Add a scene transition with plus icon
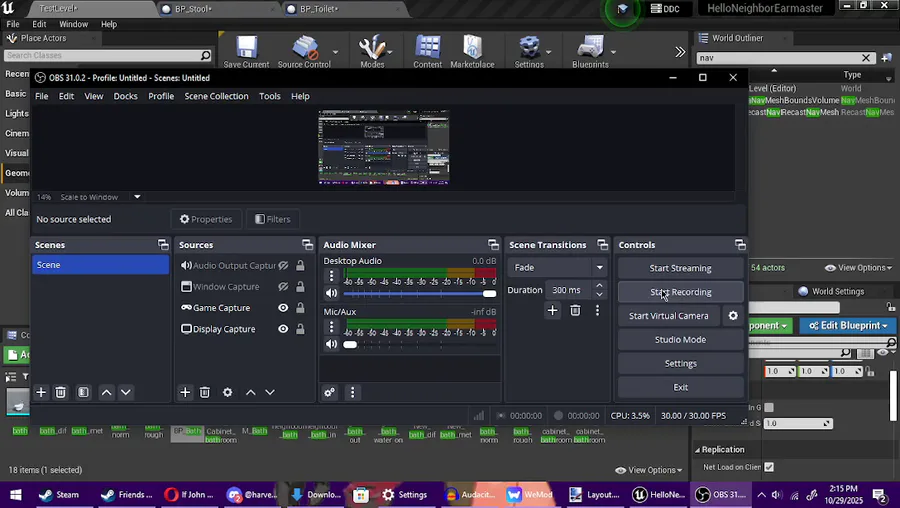Image resolution: width=900 pixels, height=508 pixels. pyautogui.click(x=552, y=311)
